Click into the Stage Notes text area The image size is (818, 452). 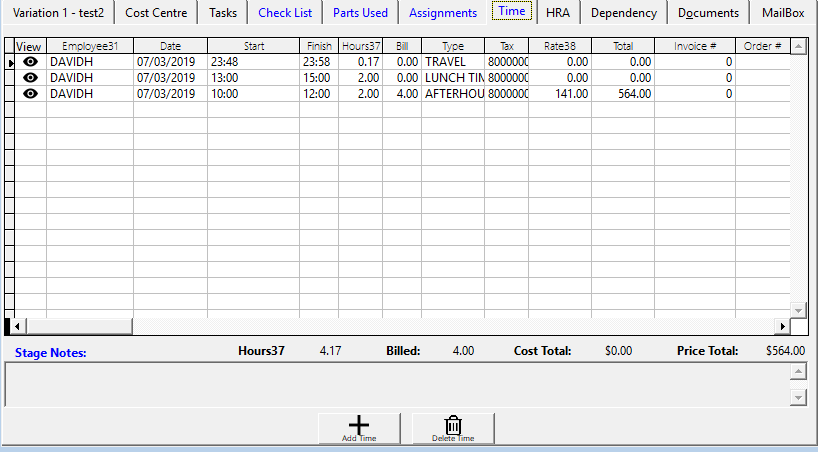coord(395,384)
